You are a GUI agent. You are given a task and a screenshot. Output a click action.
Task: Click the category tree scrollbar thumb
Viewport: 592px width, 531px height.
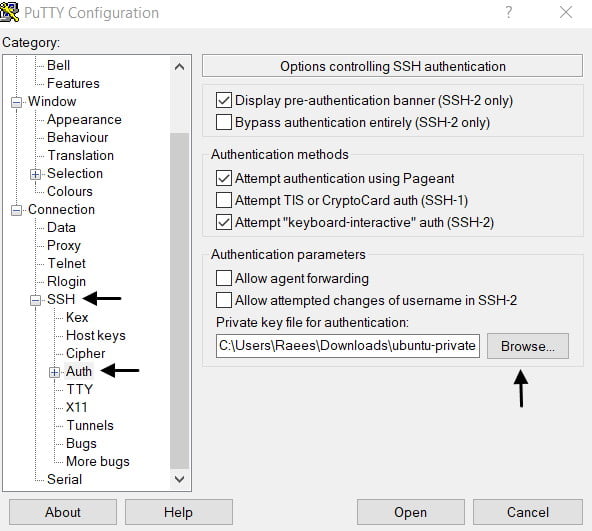pyautogui.click(x=180, y=301)
